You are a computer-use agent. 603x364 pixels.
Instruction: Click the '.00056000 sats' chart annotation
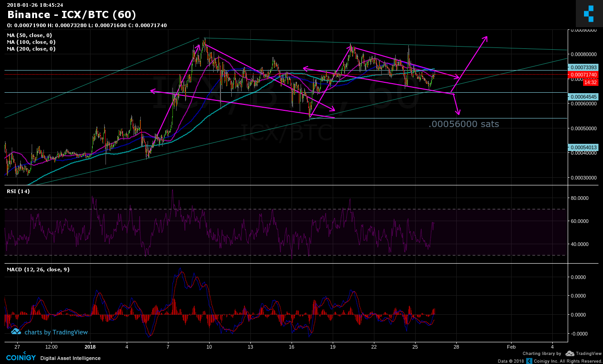pos(464,124)
